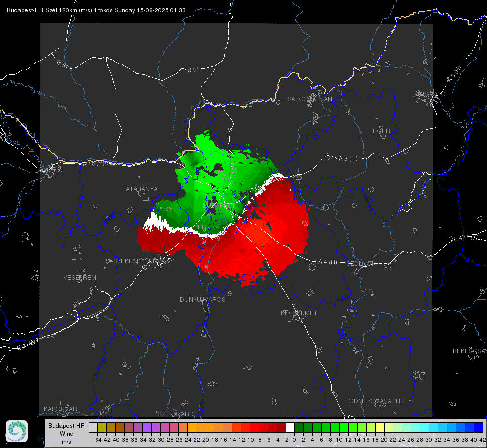Click the A 3 (H) road label below EGER

348,159
